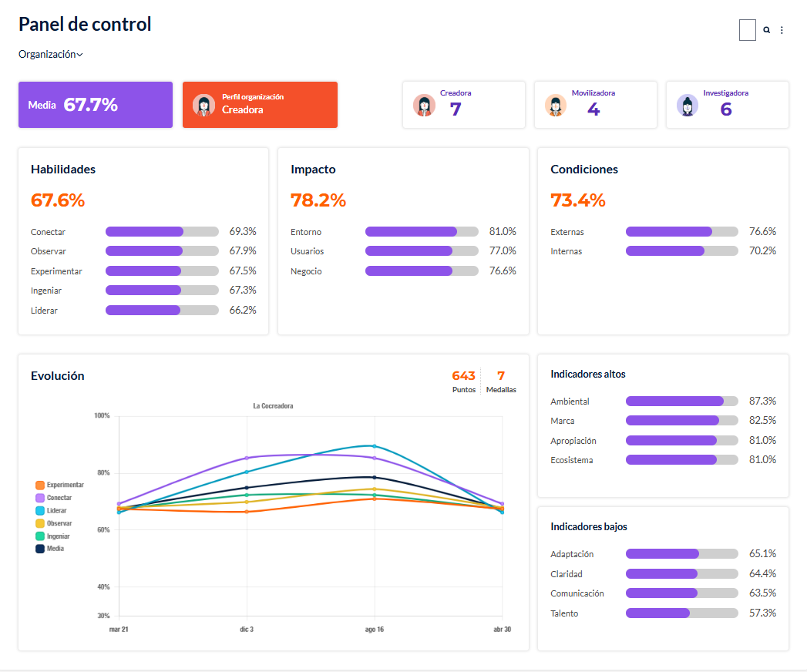Click the 643 Puntos counter
Screen dimensions: 807x672
coord(464,381)
